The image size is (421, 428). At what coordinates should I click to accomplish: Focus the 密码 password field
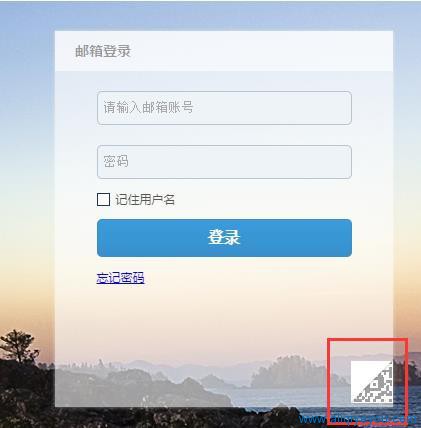224,162
